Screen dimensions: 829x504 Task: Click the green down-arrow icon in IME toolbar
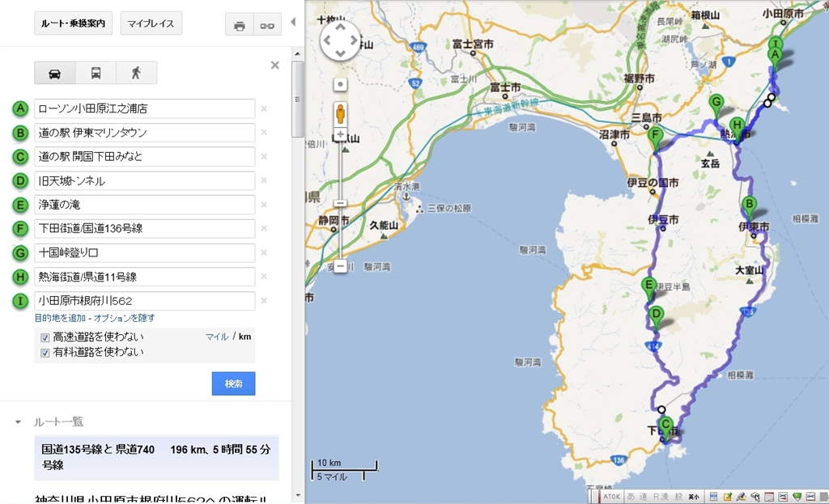click(797, 497)
